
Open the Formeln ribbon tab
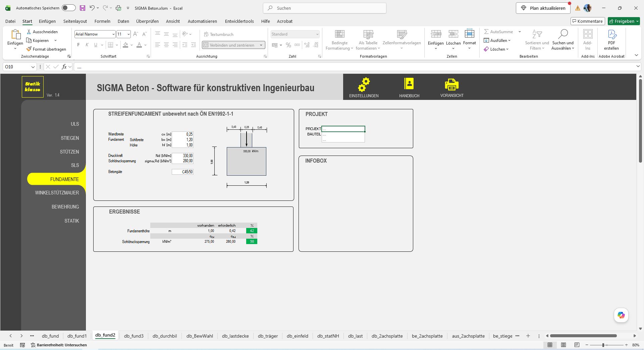click(102, 21)
